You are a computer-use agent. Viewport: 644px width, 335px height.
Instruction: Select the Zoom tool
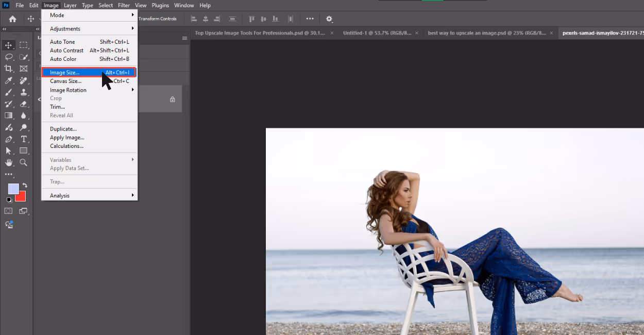24,162
